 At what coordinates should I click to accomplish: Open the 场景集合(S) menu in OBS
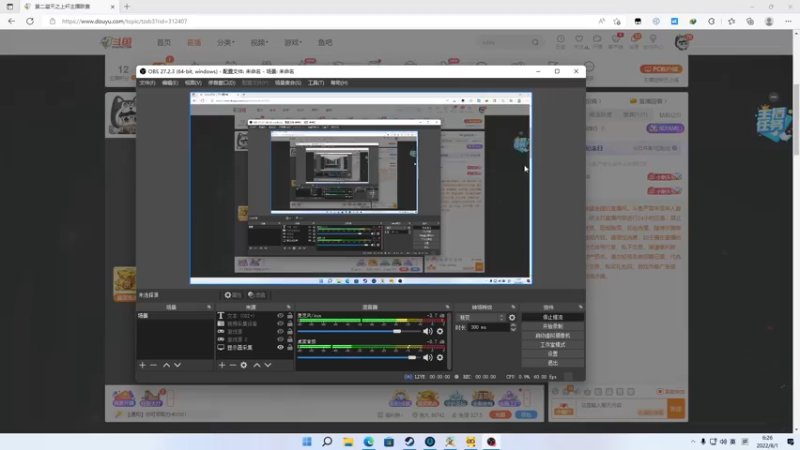pos(288,83)
